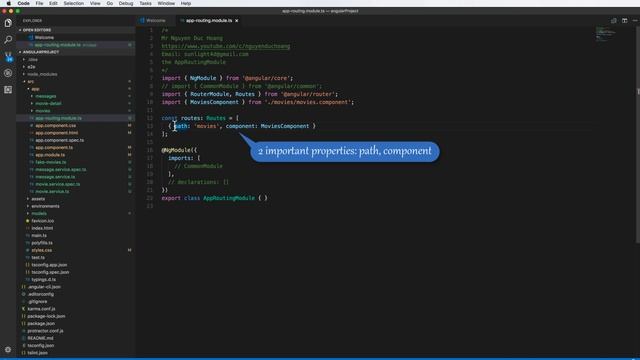This screenshot has height=360, width=640.
Task: Open package-lock.json file
Action: point(46,317)
